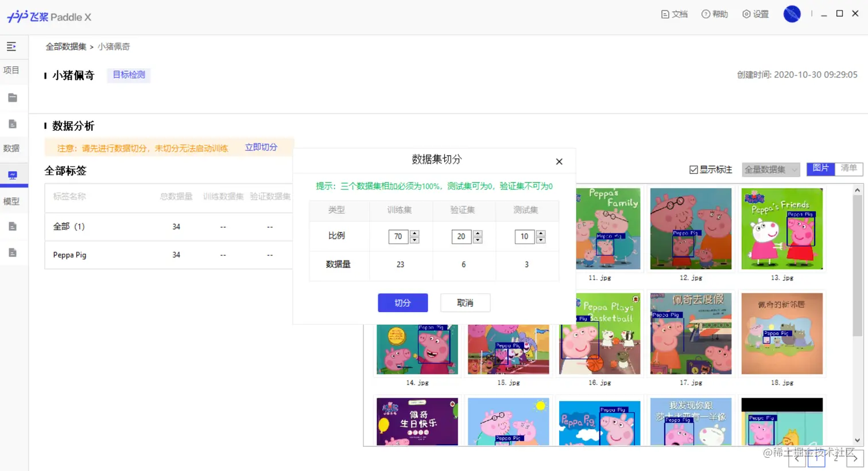The height and width of the screenshot is (471, 868).
Task: Increase the 训练集 ratio with up arrow
Action: click(x=414, y=233)
